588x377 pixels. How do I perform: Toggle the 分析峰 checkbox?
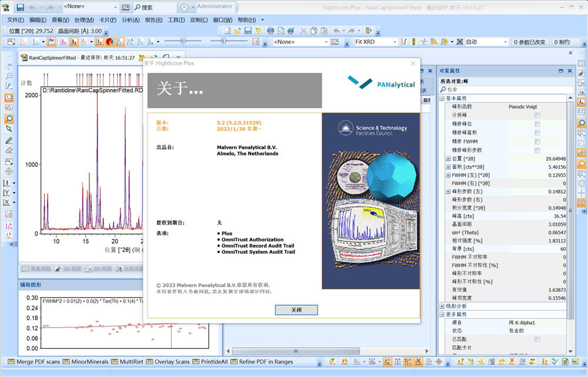(537, 115)
